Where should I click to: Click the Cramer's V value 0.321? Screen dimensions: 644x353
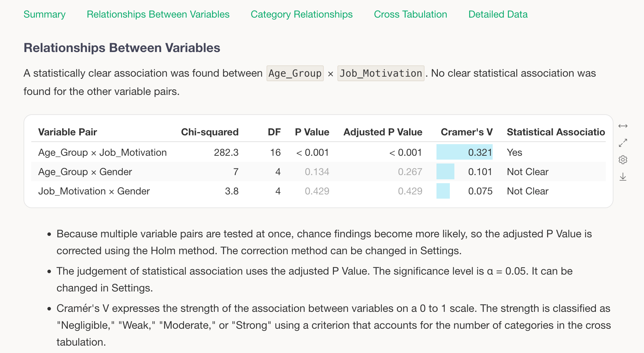[x=480, y=153]
